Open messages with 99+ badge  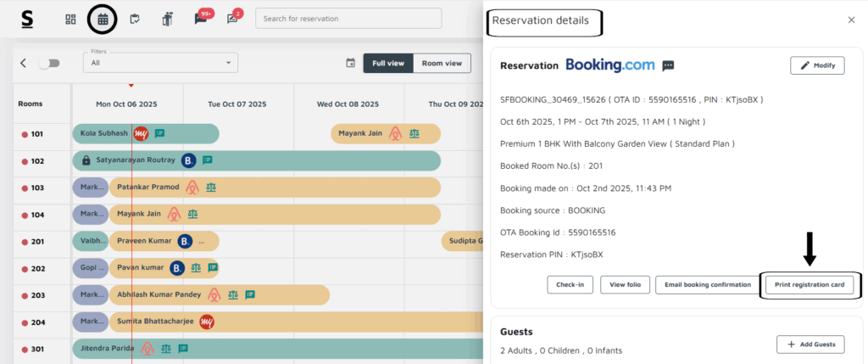201,19
